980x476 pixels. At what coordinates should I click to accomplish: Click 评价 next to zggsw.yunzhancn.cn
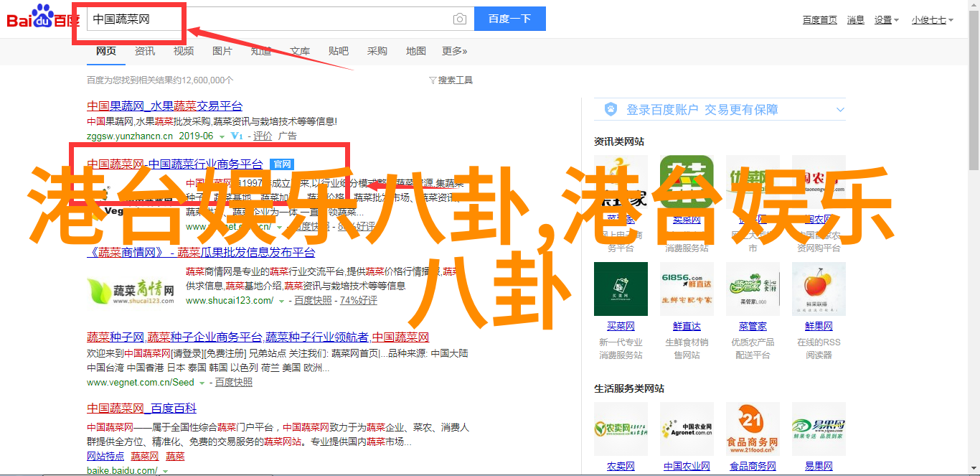pyautogui.click(x=263, y=136)
